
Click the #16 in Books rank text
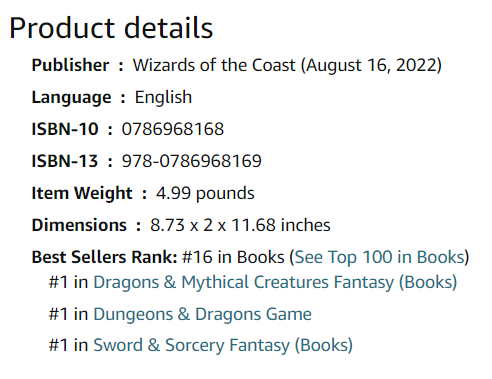(x=234, y=257)
